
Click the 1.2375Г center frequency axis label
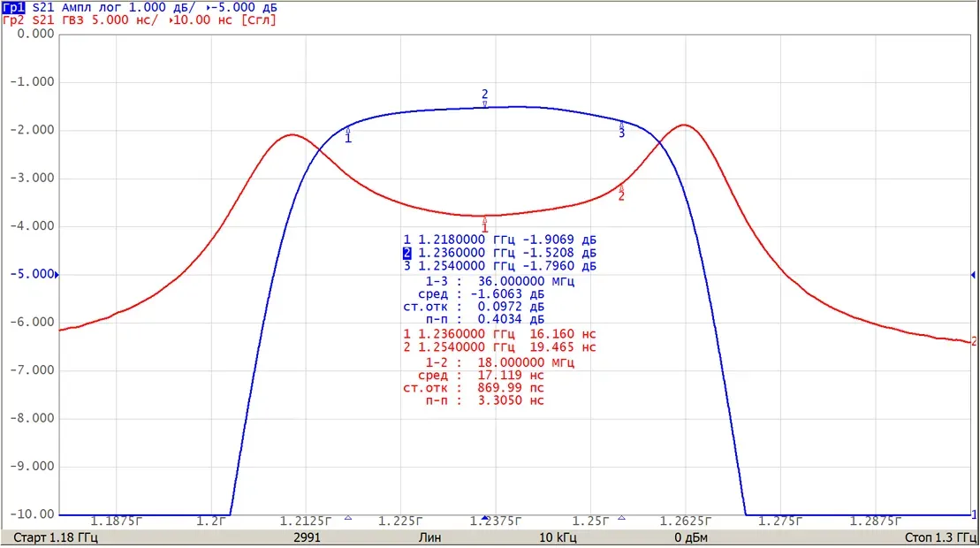click(x=496, y=521)
